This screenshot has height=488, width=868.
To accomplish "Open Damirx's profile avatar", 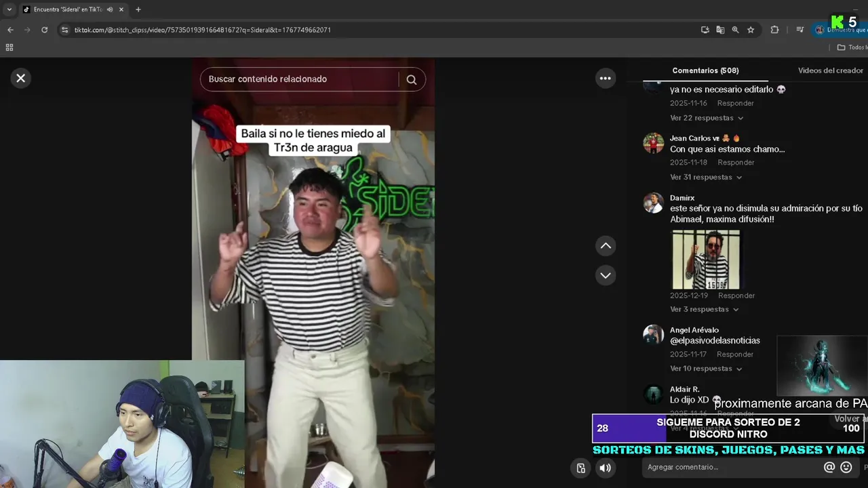I will click(x=654, y=203).
